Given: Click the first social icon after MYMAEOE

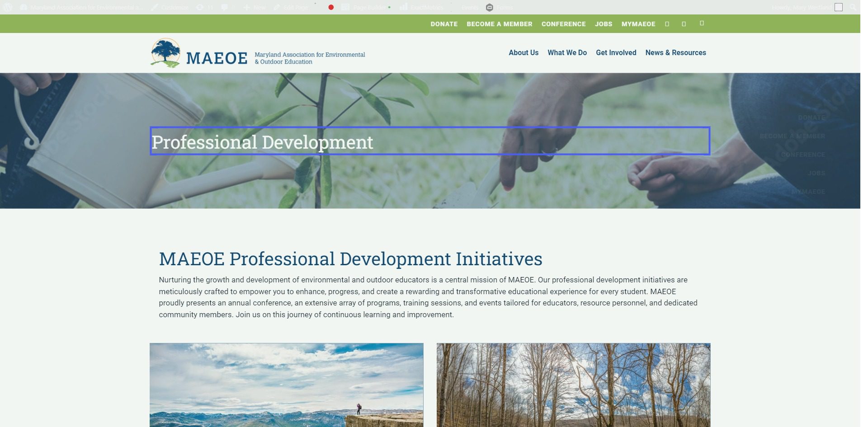Looking at the screenshot, I should click(x=667, y=24).
